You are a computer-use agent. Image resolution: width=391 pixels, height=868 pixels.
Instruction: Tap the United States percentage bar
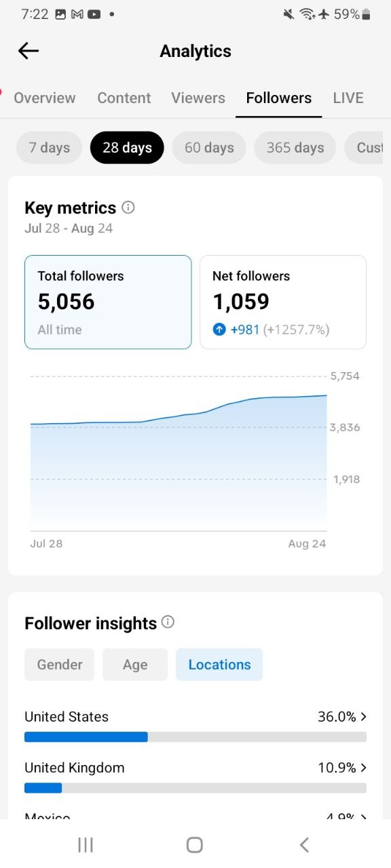coord(195,737)
